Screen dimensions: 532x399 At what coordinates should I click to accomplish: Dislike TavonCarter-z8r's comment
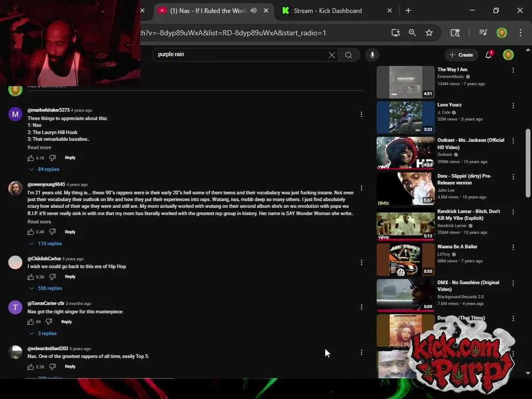click(49, 321)
